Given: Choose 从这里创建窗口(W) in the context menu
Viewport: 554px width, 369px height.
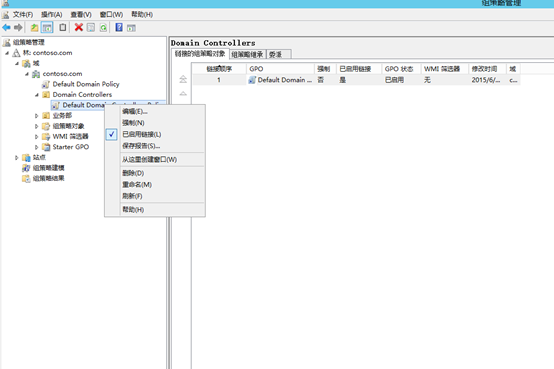Looking at the screenshot, I should click(155, 159).
